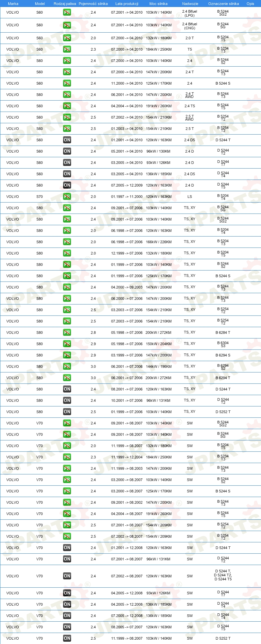This screenshot has height=644, width=261.
Task: Click ON icon in S60 93kW / 126KM row
Action: coord(67,163)
